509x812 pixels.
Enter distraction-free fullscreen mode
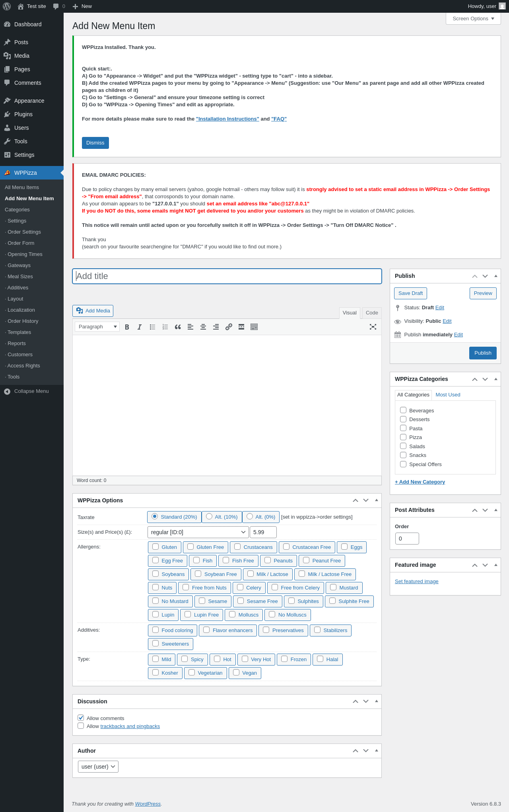click(373, 327)
